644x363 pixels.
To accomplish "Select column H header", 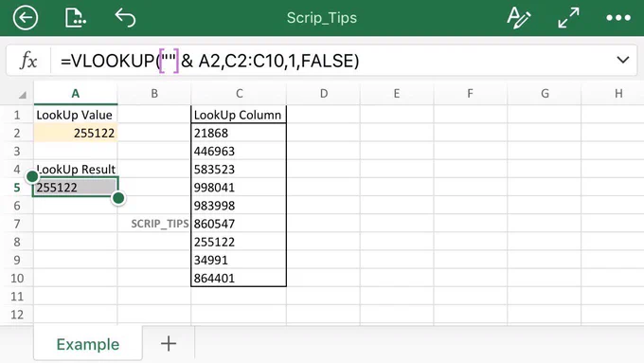I will (618, 94).
